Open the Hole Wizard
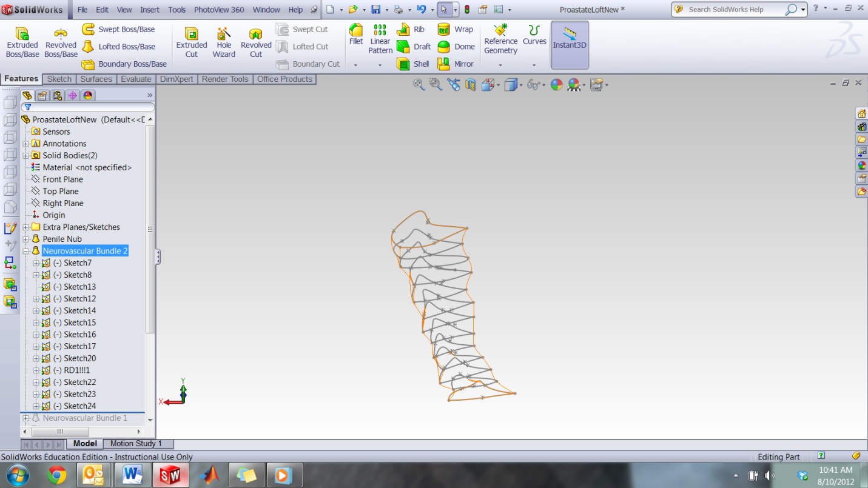 pyautogui.click(x=224, y=42)
